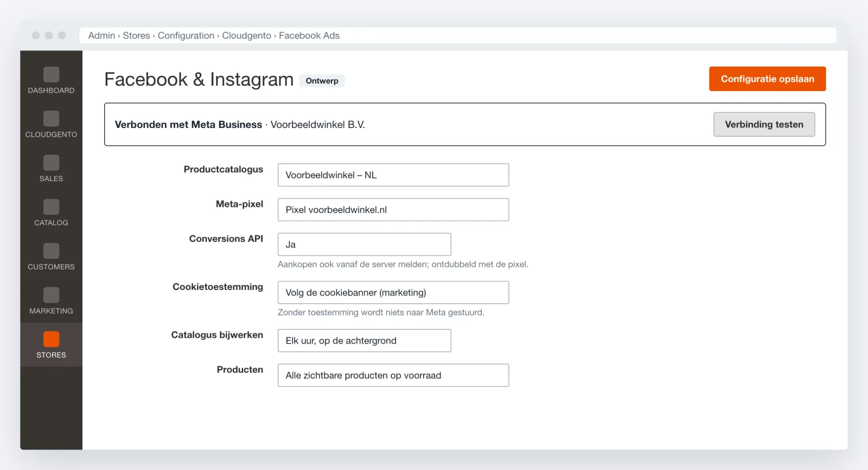Change the Conversions API setting
This screenshot has width=868, height=470.
[364, 244]
